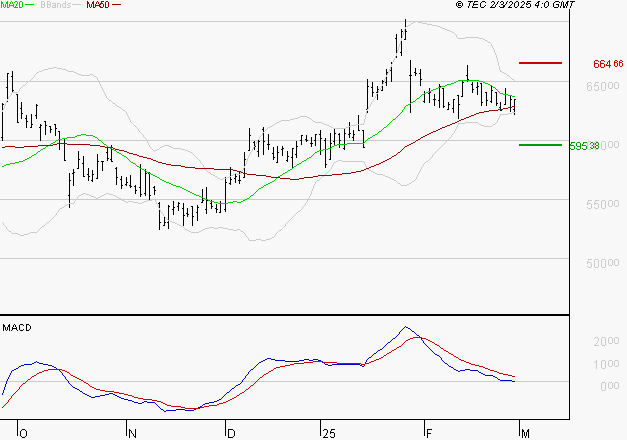Click the green 595.38 support level value
The height and width of the screenshot is (440, 627).
coord(584,146)
